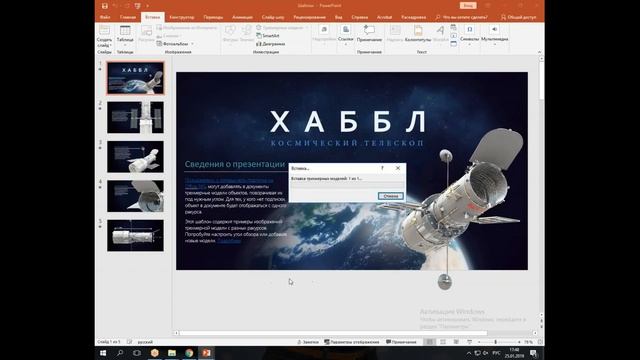Viewport: 640px width, 360px height.
Task: Click the zoom percentage value
Action: click(x=528, y=342)
